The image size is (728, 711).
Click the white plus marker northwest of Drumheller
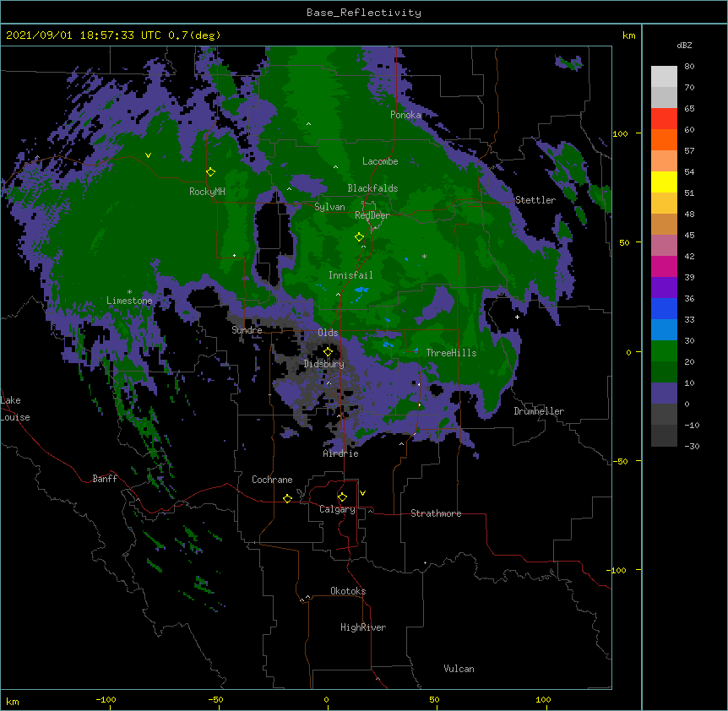click(x=517, y=317)
